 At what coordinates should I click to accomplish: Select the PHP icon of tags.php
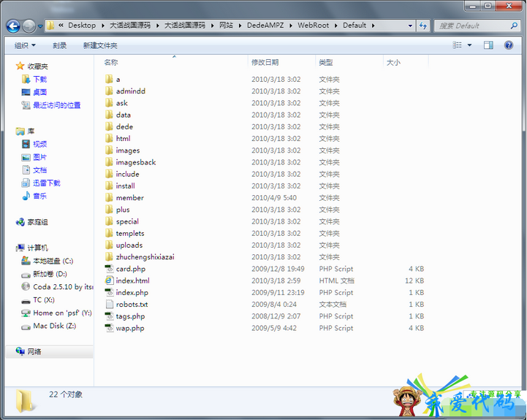(109, 316)
